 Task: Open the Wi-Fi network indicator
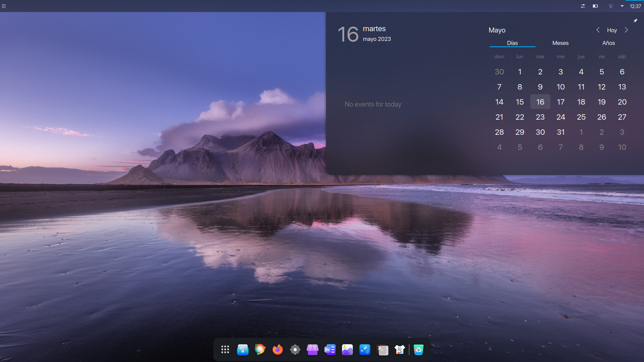[x=610, y=6]
